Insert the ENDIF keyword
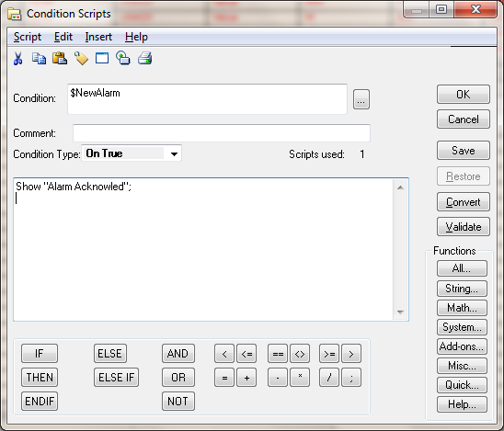Image resolution: width=504 pixels, height=431 pixels. point(40,401)
